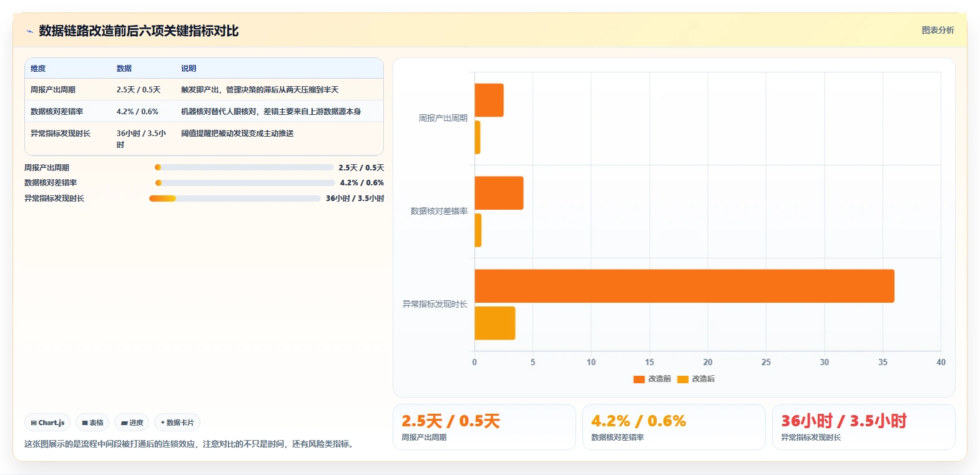Click progress value 36小时 / 3.5小时
Viewport: 980px width, 475px height.
tap(355, 198)
